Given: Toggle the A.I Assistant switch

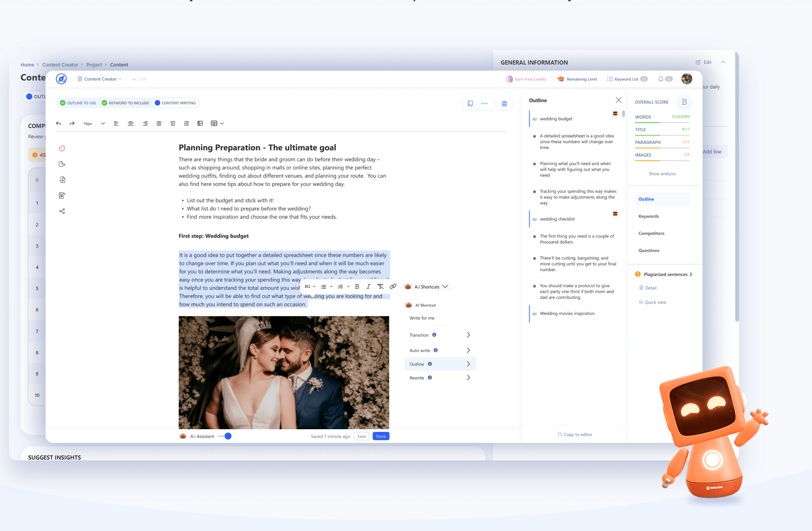Looking at the screenshot, I should (225, 436).
